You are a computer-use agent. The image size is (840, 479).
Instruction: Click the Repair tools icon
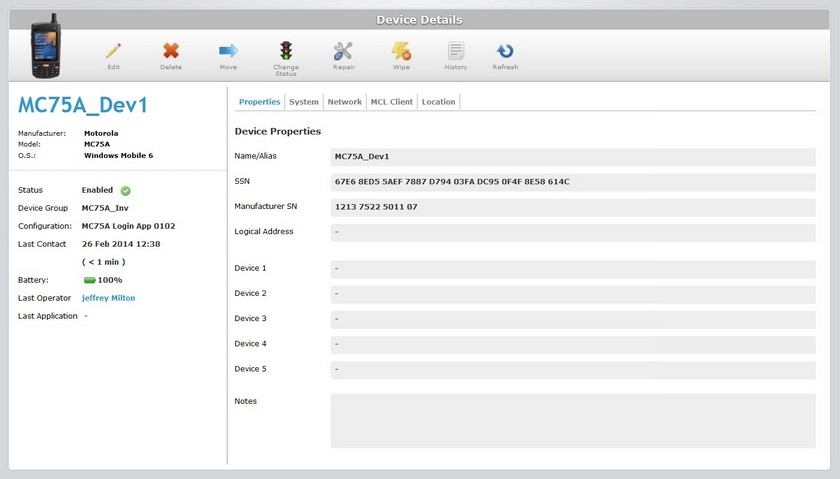click(343, 51)
